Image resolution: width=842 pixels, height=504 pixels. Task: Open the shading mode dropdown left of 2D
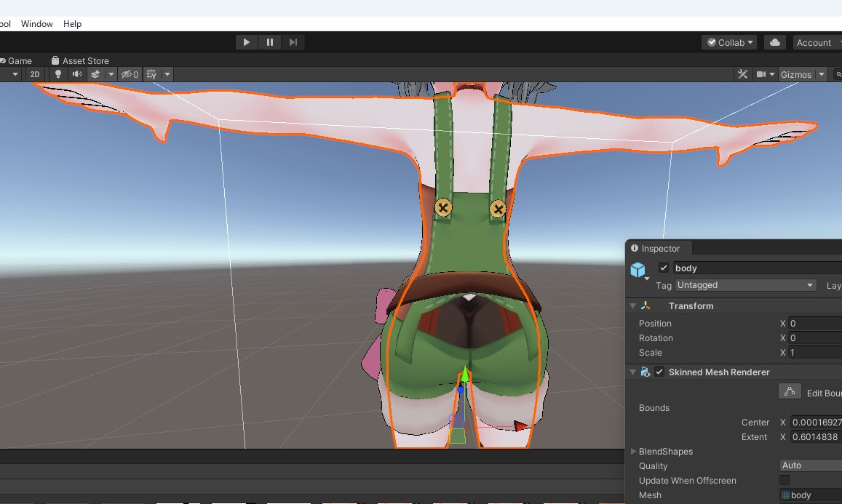point(15,74)
